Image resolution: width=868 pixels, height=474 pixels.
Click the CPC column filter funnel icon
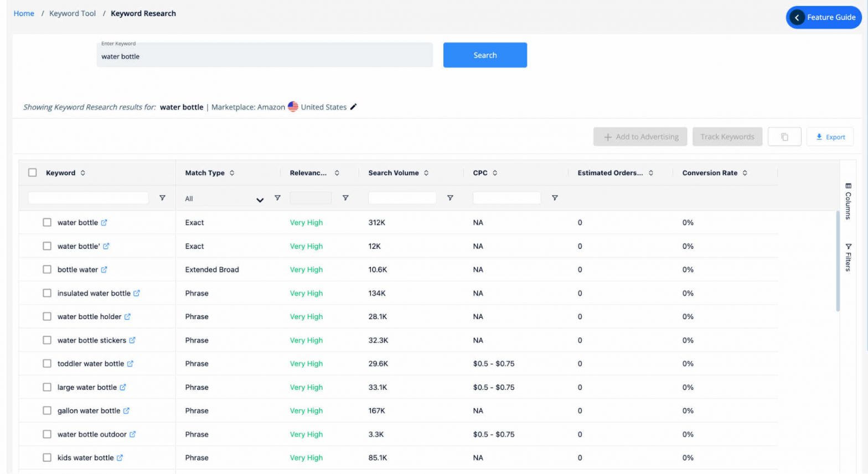point(555,198)
